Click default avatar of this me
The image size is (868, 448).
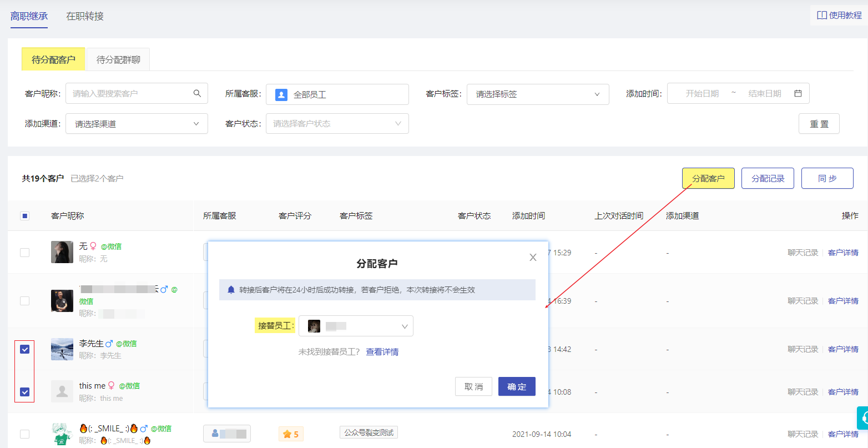[62, 391]
